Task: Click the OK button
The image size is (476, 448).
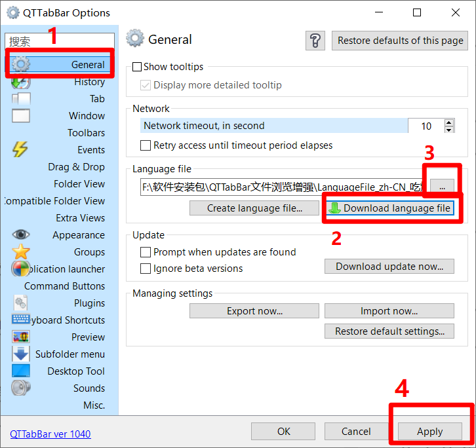Action: click(283, 432)
